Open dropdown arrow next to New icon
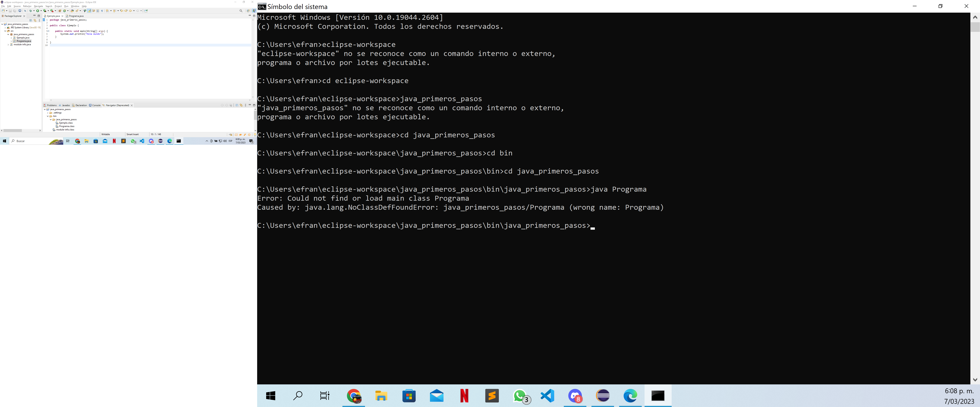This screenshot has height=407, width=980. click(x=6, y=11)
